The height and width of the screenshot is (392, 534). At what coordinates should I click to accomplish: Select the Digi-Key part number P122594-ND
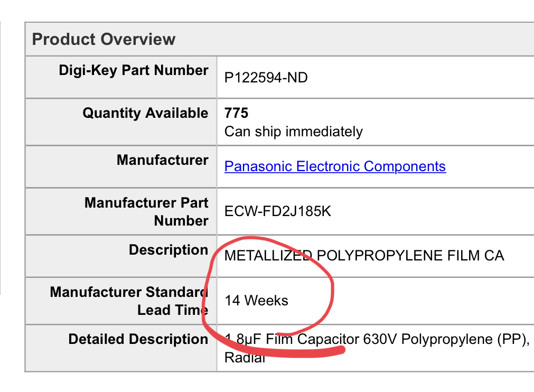266,78
